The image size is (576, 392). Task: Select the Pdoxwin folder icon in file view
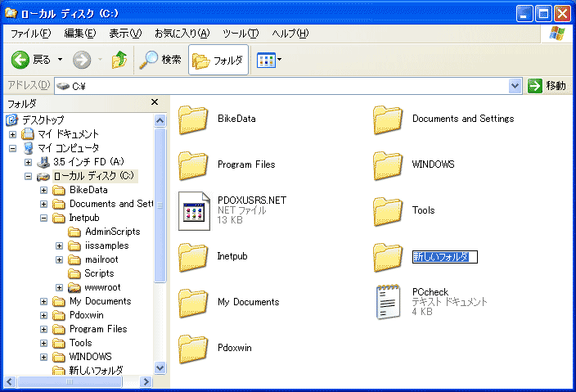[193, 349]
